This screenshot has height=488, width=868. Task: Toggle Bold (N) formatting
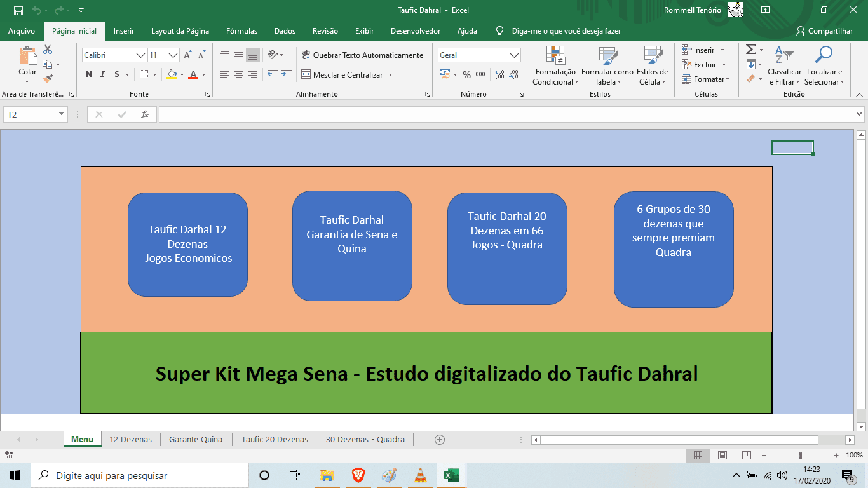89,74
